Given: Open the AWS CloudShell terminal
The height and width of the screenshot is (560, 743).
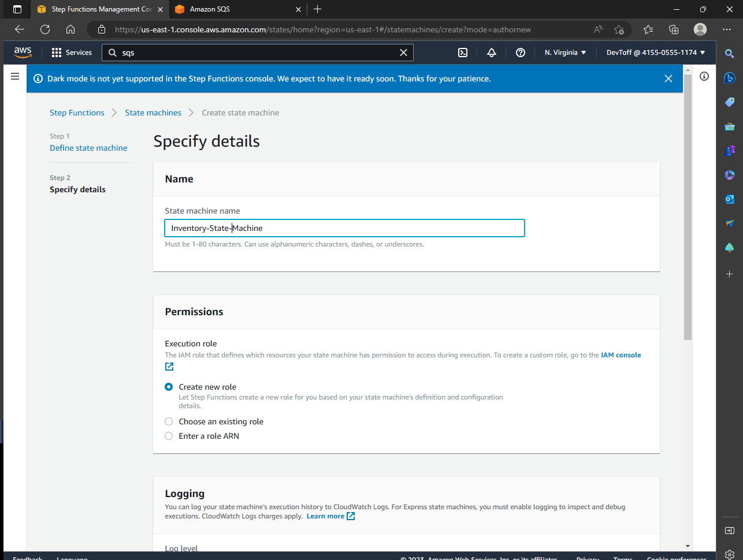Looking at the screenshot, I should click(462, 53).
